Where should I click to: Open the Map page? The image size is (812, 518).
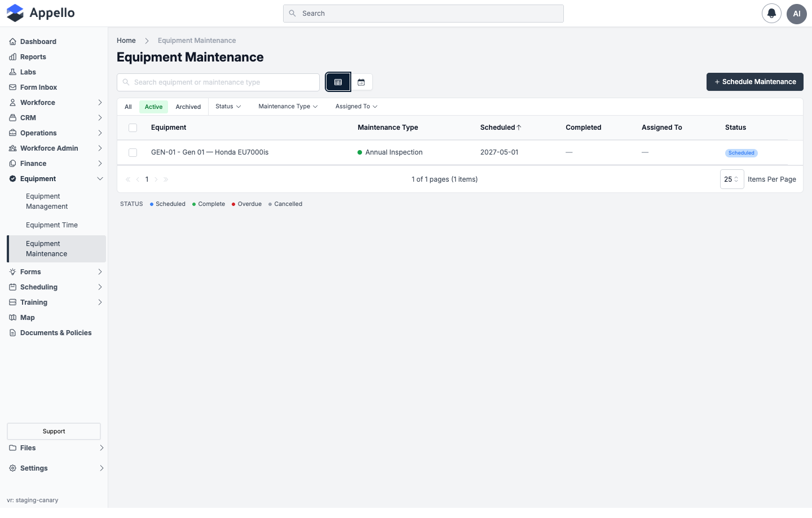click(x=28, y=318)
